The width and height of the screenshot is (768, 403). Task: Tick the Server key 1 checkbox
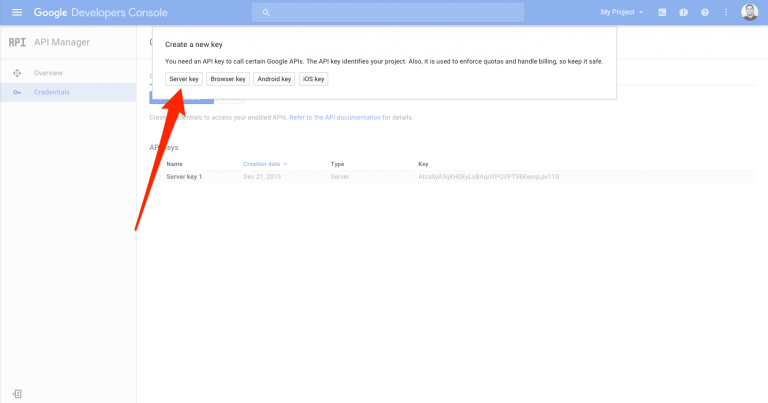pos(157,177)
